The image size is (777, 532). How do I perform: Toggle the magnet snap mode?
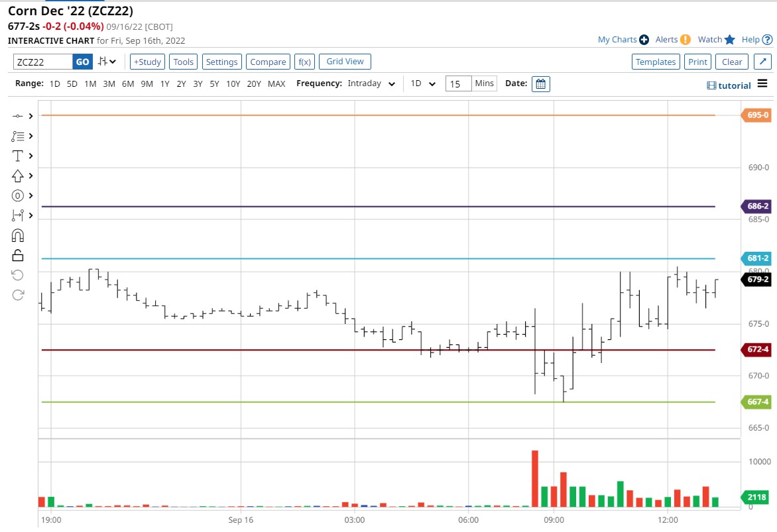coord(18,235)
